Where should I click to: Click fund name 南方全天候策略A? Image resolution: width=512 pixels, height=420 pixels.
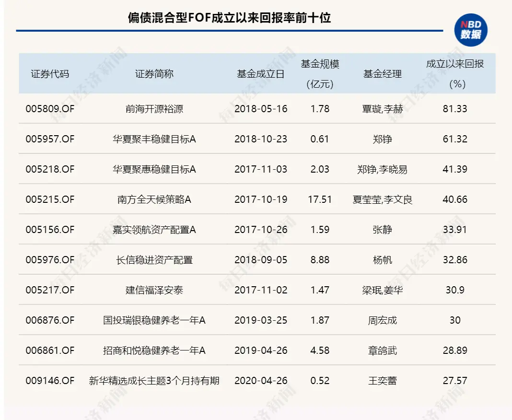coord(154,199)
